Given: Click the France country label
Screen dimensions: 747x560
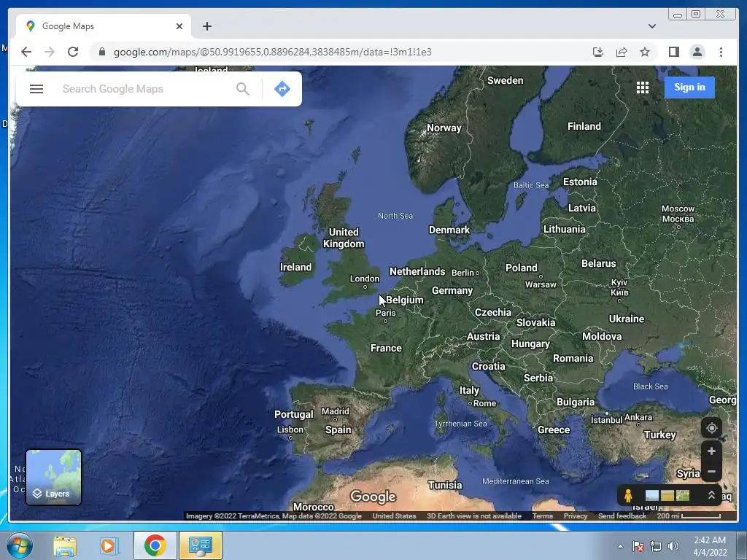Looking at the screenshot, I should pos(386,348).
